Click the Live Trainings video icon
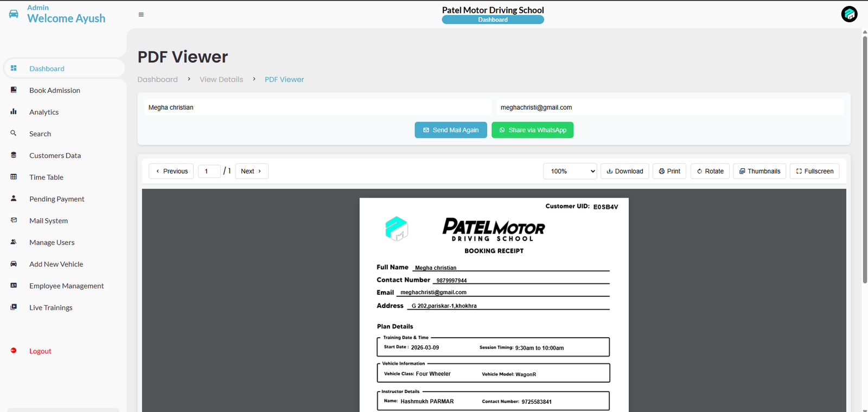The height and width of the screenshot is (412, 868). (14, 307)
